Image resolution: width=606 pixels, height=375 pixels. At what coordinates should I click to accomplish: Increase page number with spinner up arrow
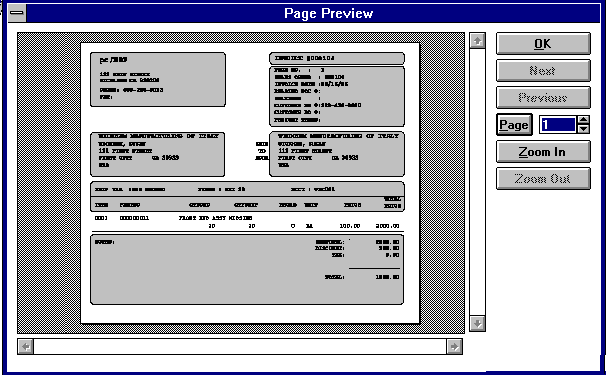click(x=583, y=120)
